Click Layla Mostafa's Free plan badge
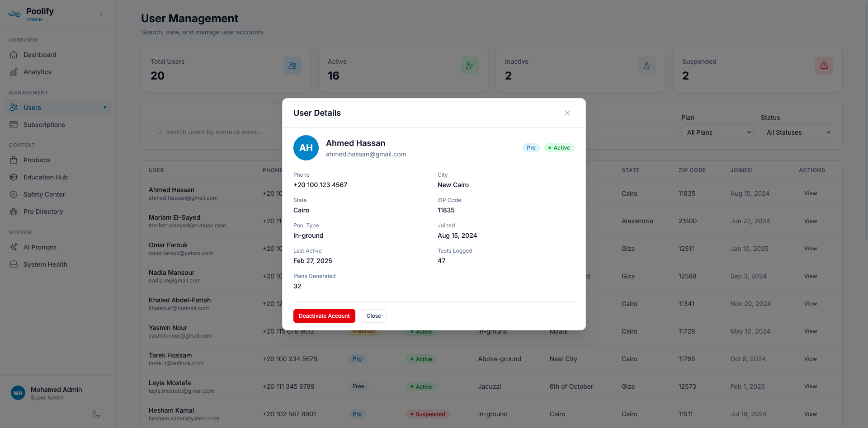This screenshot has width=868, height=428. (358, 386)
